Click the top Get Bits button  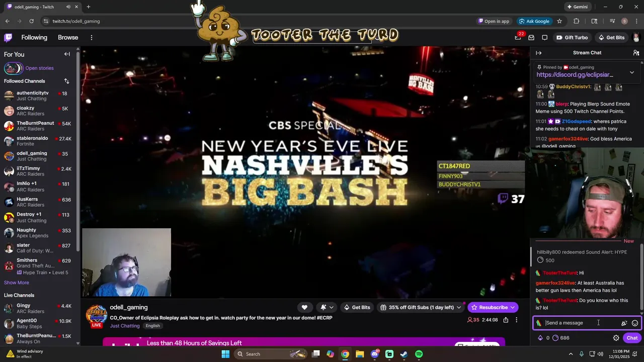coord(611,38)
